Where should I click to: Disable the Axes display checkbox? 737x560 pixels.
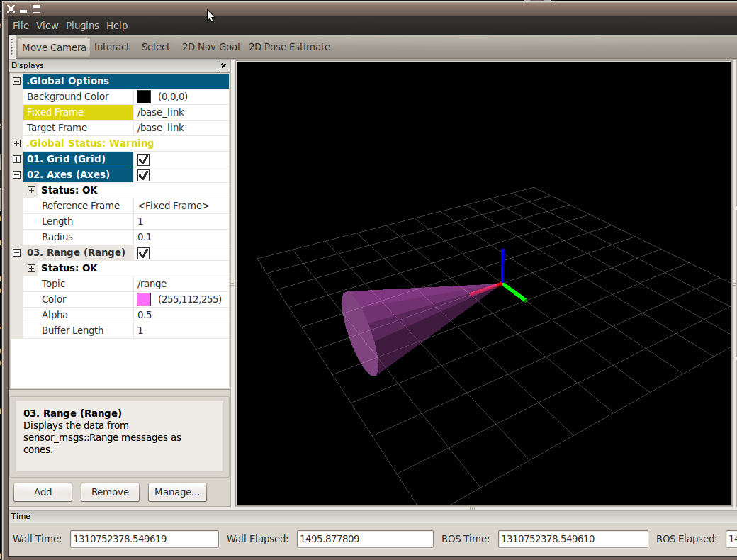pos(143,175)
